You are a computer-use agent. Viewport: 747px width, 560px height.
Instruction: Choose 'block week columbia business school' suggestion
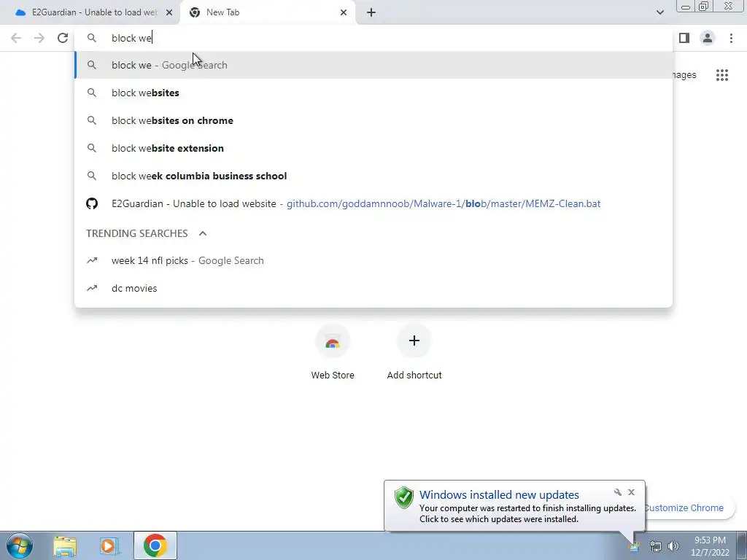373,176
